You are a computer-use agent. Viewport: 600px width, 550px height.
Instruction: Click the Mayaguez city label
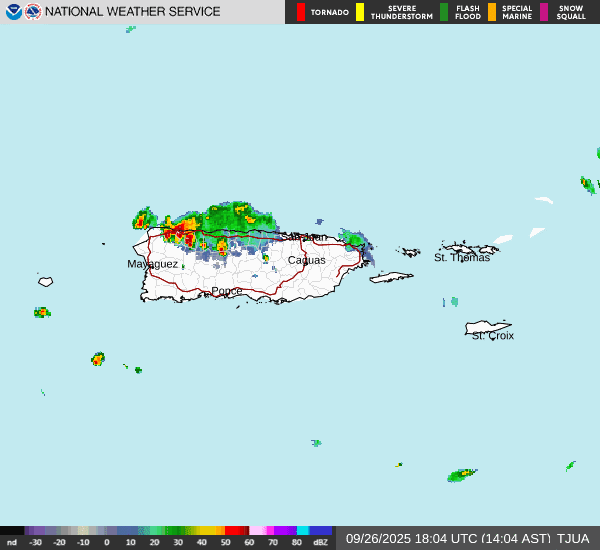[x=152, y=264]
